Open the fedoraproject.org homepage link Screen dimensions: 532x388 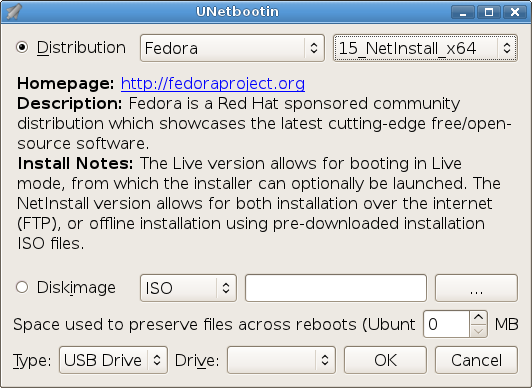point(213,83)
